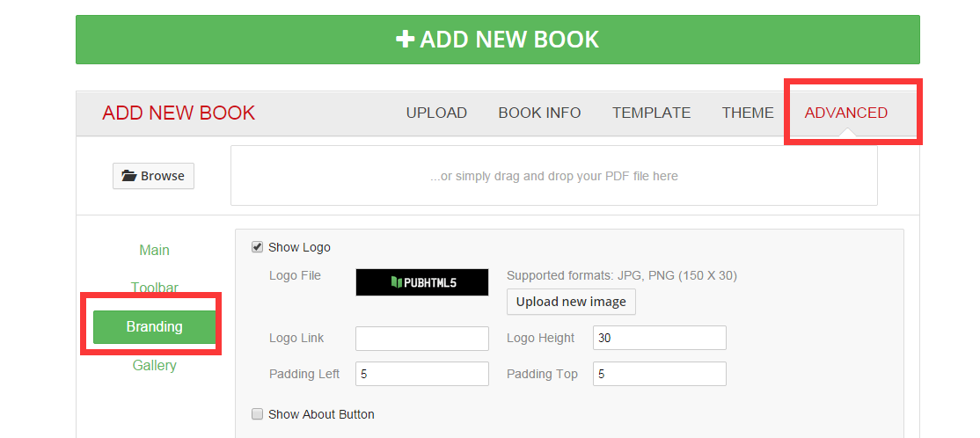Viewport: 980px width, 438px height.
Task: Select the Branding section button
Action: click(x=154, y=327)
